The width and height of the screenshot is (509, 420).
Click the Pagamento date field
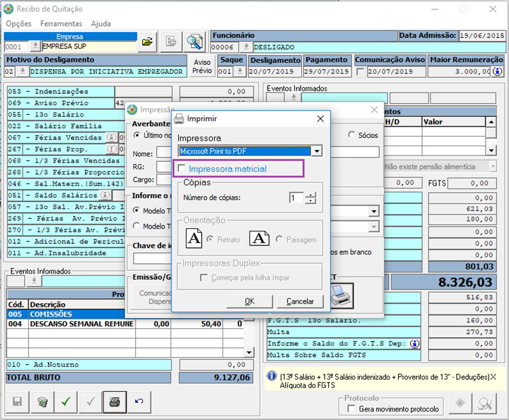328,71
